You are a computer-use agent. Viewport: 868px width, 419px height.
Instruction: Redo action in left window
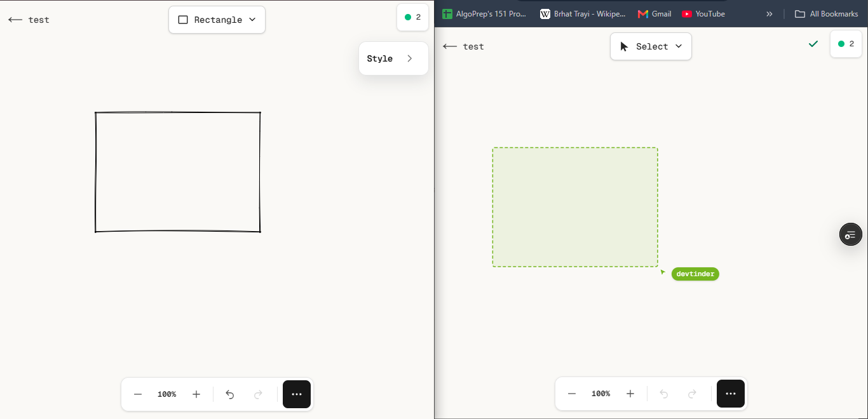tap(258, 394)
